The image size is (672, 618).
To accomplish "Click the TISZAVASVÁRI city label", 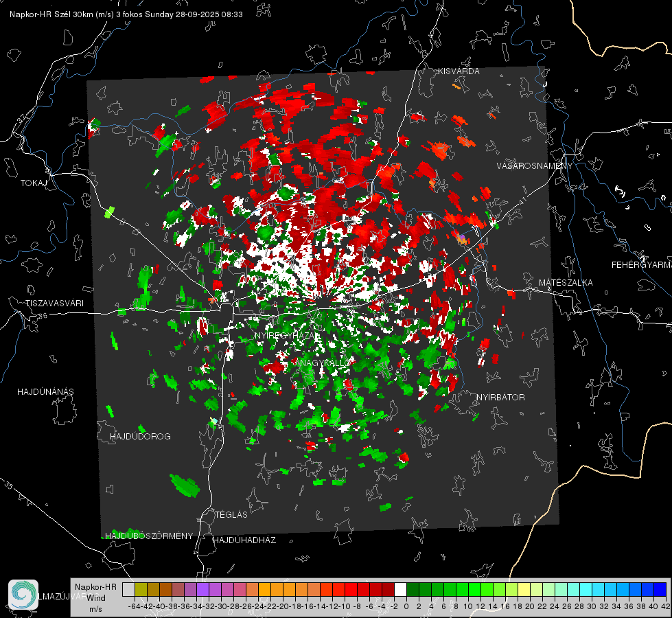I will [x=55, y=304].
